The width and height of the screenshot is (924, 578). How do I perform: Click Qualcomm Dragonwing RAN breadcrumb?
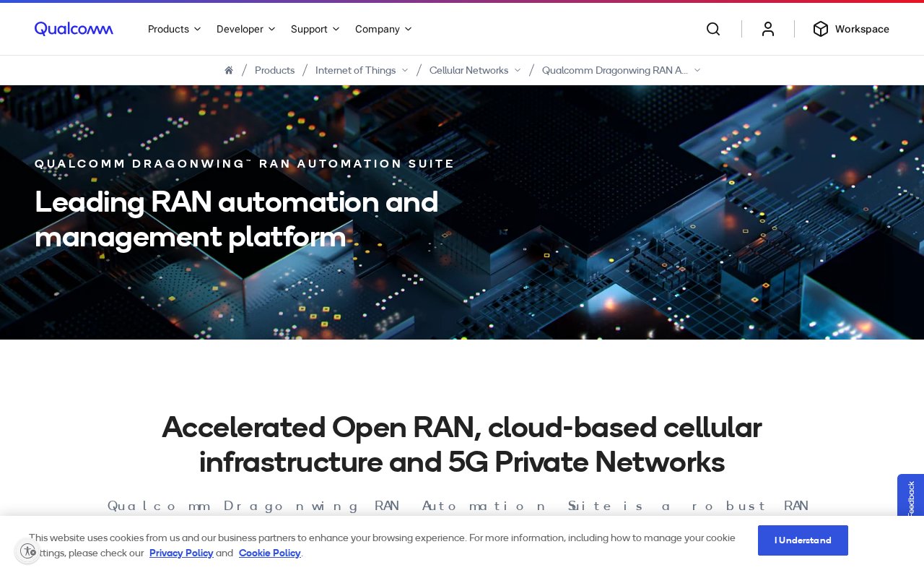point(615,70)
